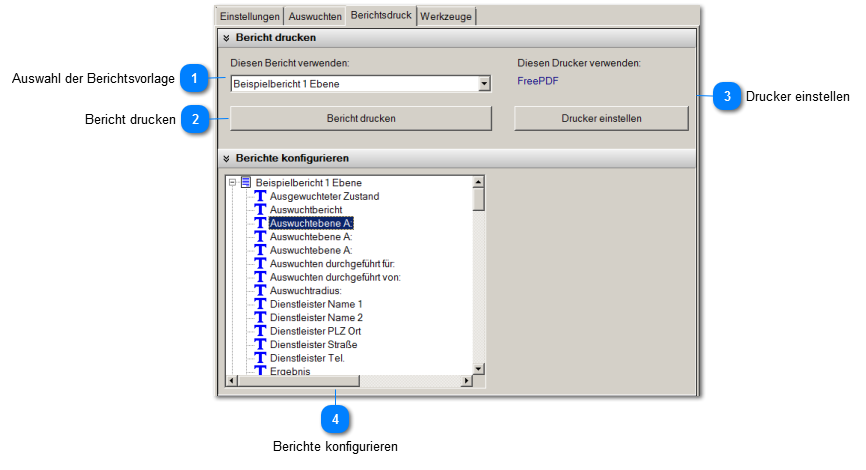Click the T icon next to Auswuchtbericht
Image resolution: width=866 pixels, height=470 pixels.
[261, 210]
